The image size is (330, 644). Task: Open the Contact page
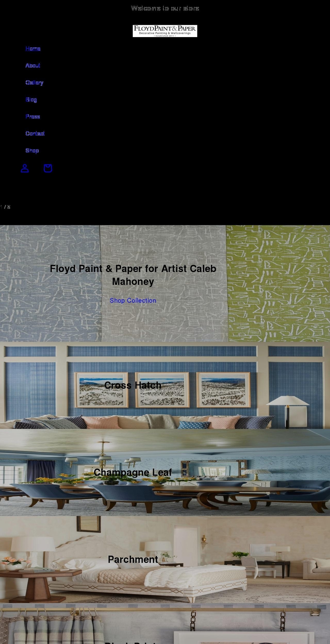35,134
